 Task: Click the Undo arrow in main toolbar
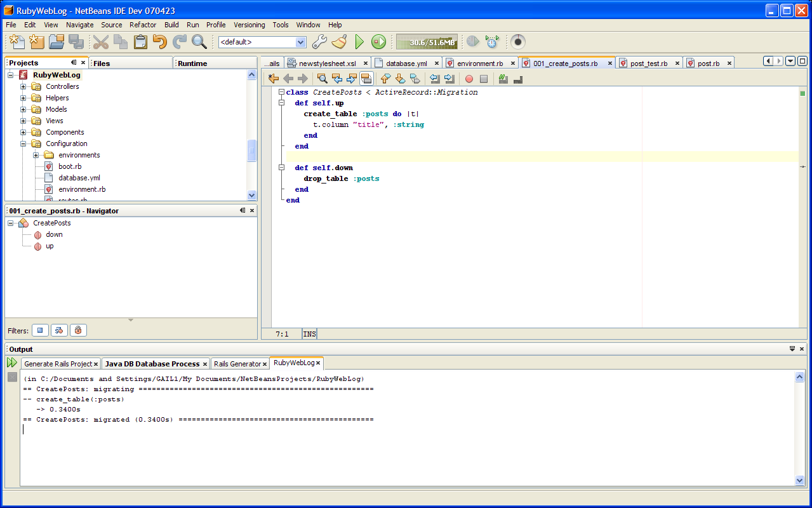click(x=159, y=42)
